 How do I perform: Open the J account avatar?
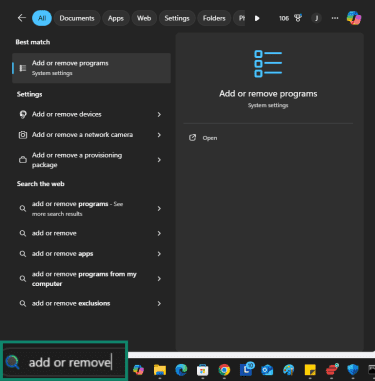coord(316,18)
